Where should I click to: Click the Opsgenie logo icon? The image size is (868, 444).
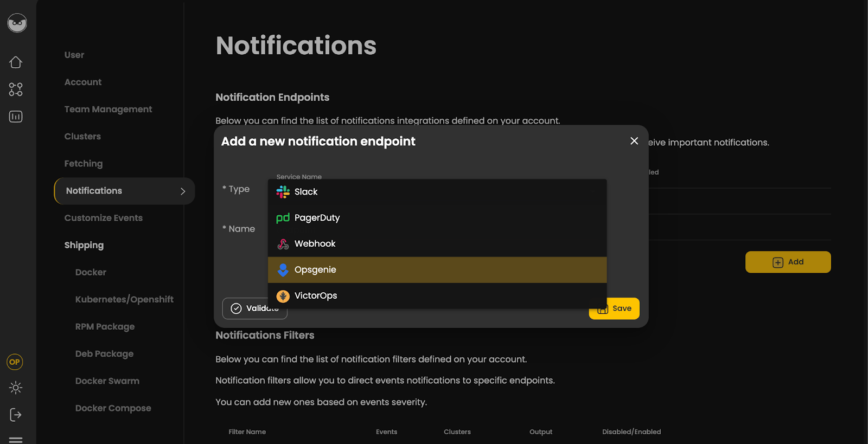[x=283, y=270]
